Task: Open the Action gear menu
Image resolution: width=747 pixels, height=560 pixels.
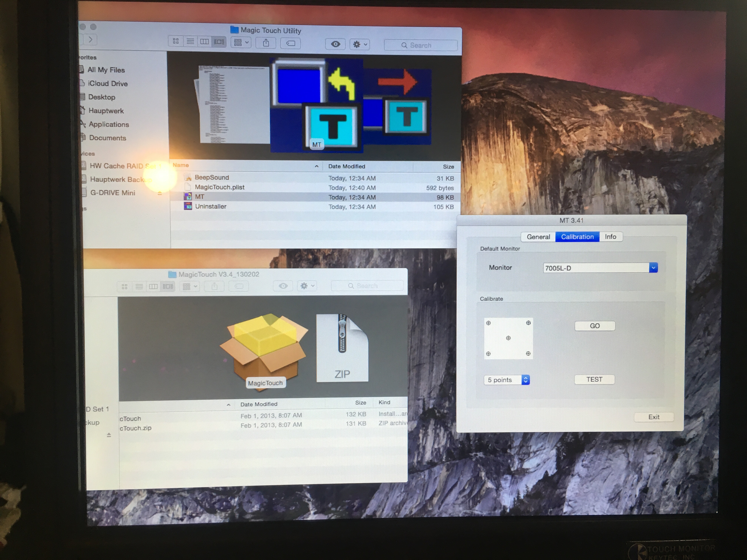Action: click(x=360, y=44)
